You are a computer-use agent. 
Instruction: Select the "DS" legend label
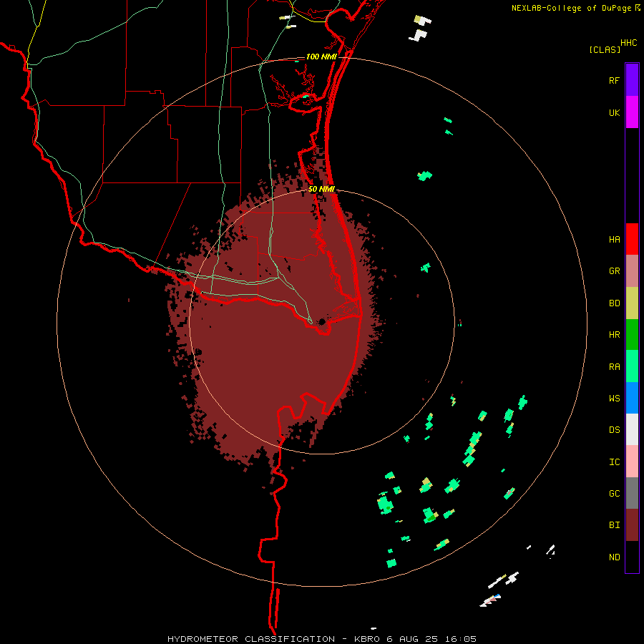click(x=614, y=430)
